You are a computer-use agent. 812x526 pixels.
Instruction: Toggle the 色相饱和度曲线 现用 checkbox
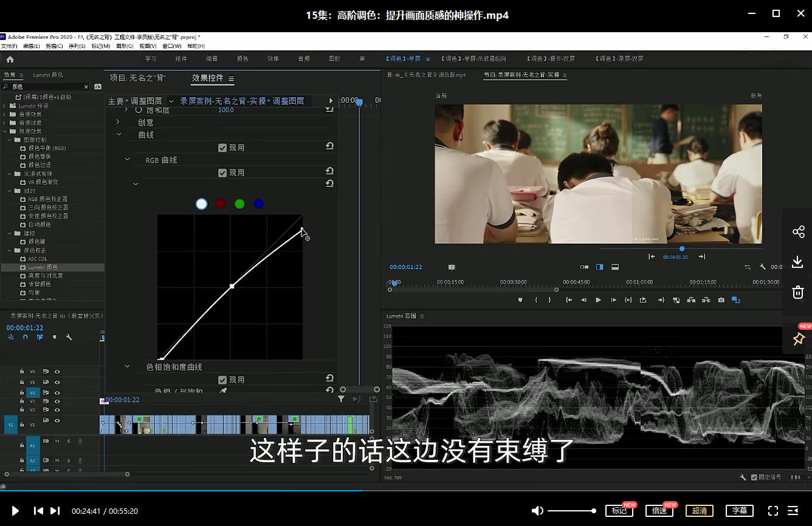(x=222, y=380)
